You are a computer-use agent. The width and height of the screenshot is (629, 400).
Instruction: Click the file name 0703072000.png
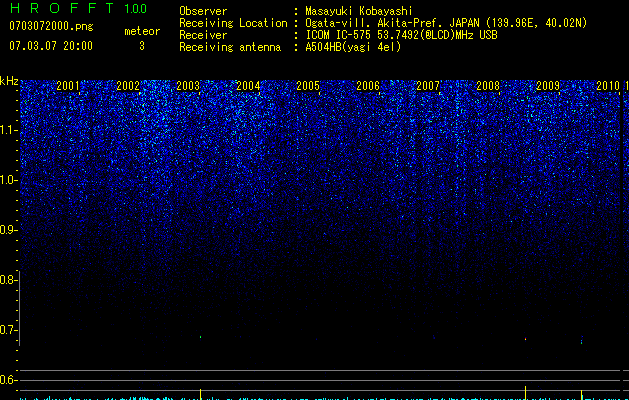51,27
